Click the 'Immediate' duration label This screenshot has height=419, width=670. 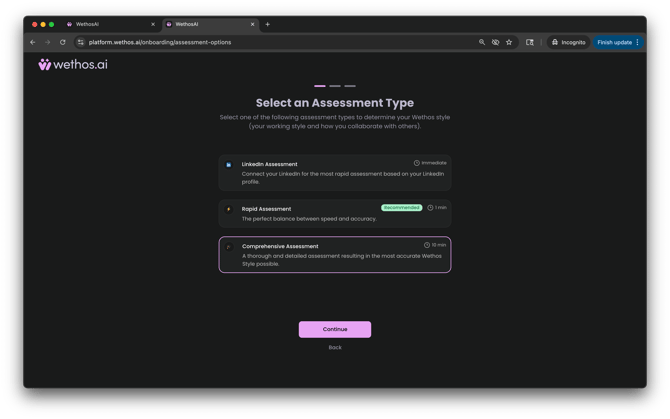[434, 163]
